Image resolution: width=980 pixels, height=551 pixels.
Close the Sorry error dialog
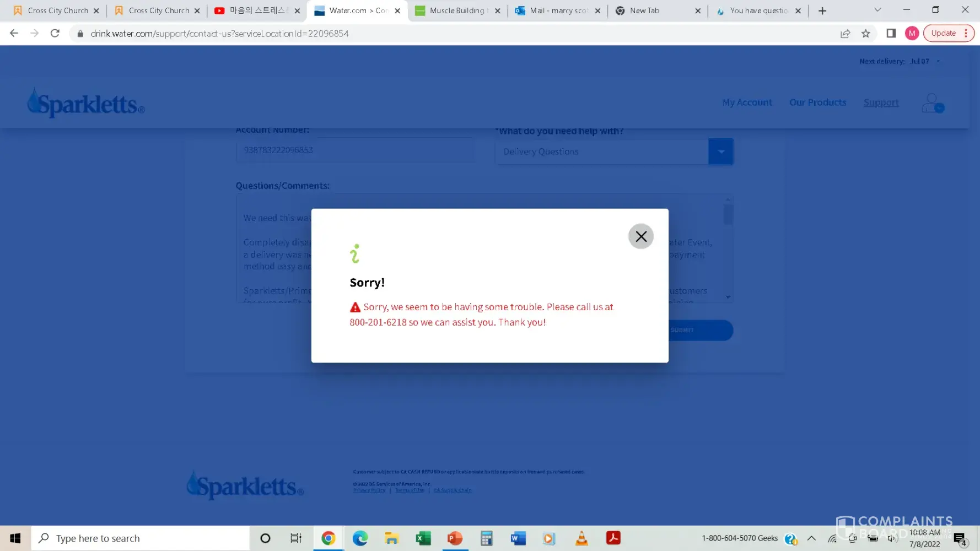(640, 236)
